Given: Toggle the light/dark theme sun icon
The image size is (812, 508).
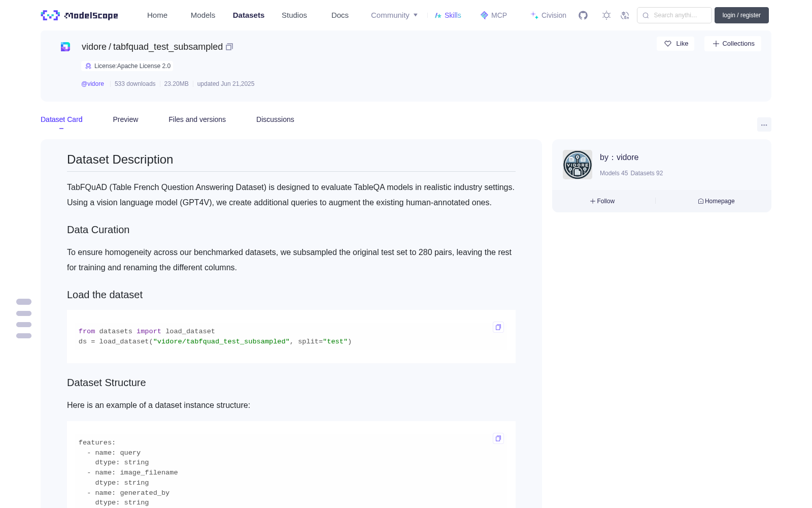Looking at the screenshot, I should (606, 15).
